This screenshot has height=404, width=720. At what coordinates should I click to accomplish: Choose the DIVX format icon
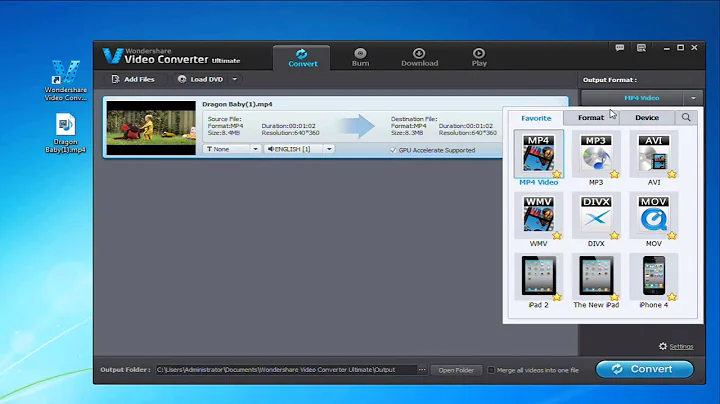(596, 215)
